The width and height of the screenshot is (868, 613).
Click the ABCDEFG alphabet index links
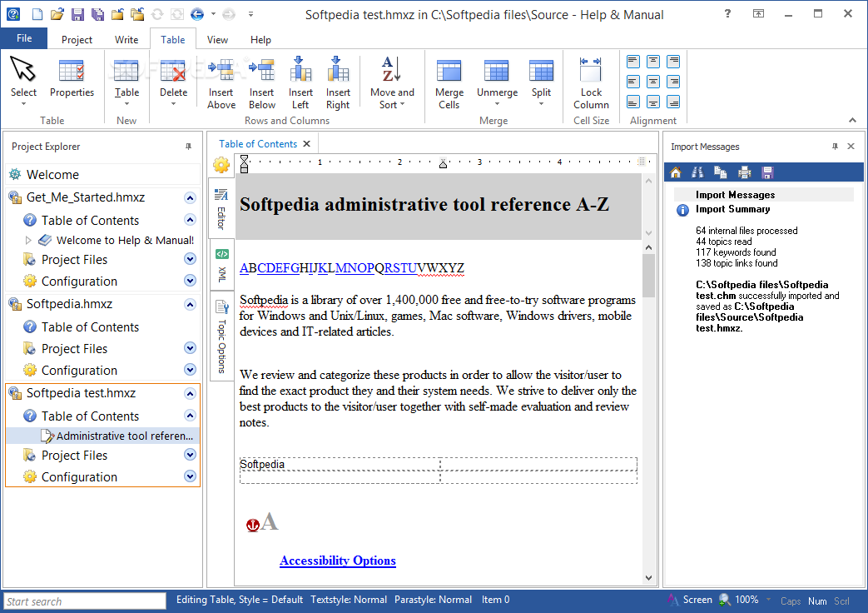(270, 268)
